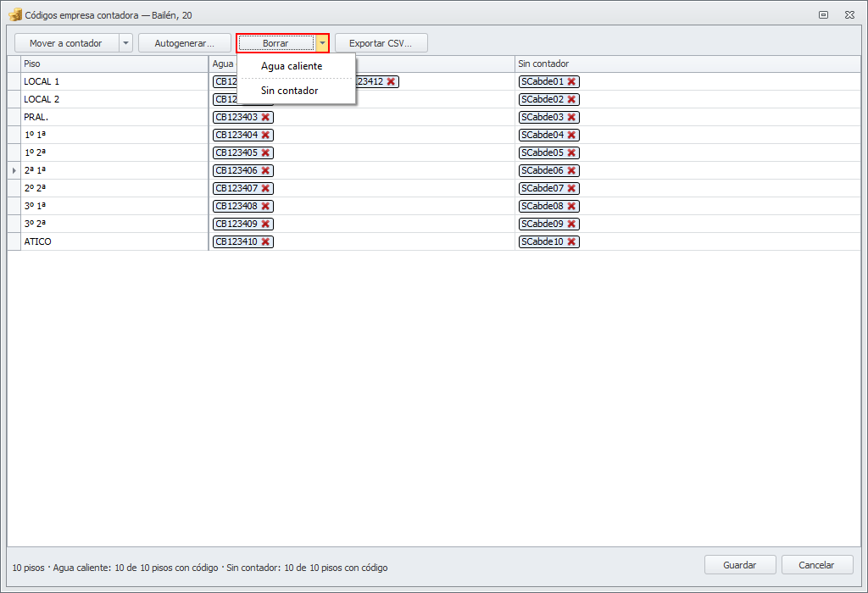
Task: Click the status text '10 pisos'
Action: 28,568
